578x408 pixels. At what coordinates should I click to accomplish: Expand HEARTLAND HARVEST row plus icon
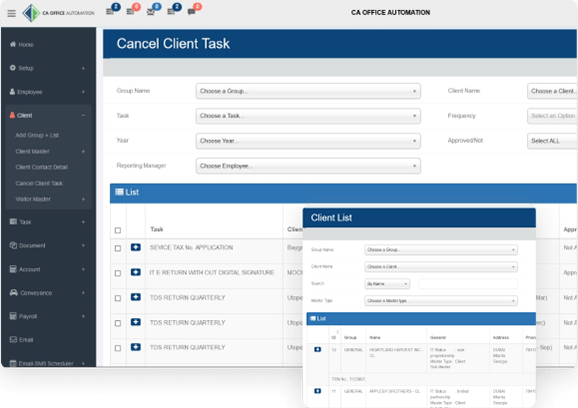(x=317, y=349)
